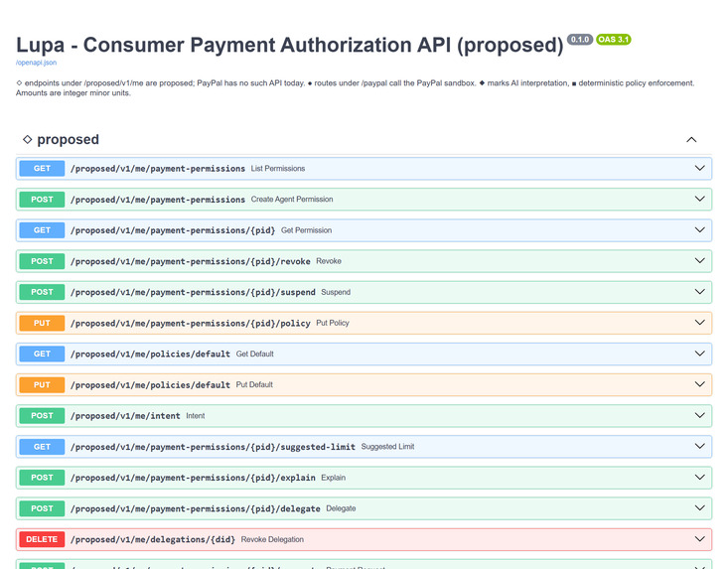Expand the Delegate endpoint chevron
728x569 pixels.
pyautogui.click(x=699, y=508)
